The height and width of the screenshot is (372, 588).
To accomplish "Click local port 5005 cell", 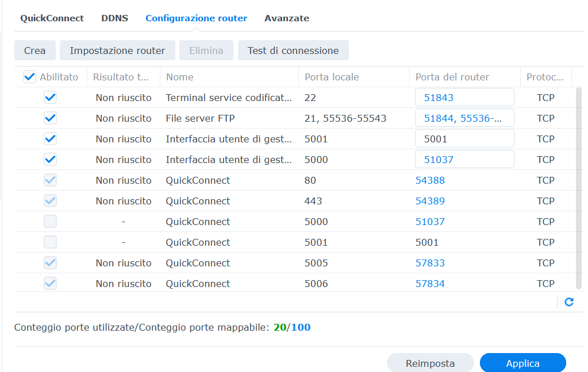I will 316,263.
